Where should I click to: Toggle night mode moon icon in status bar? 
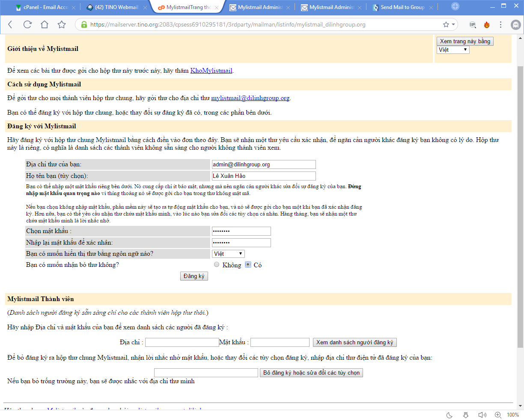[450, 415]
